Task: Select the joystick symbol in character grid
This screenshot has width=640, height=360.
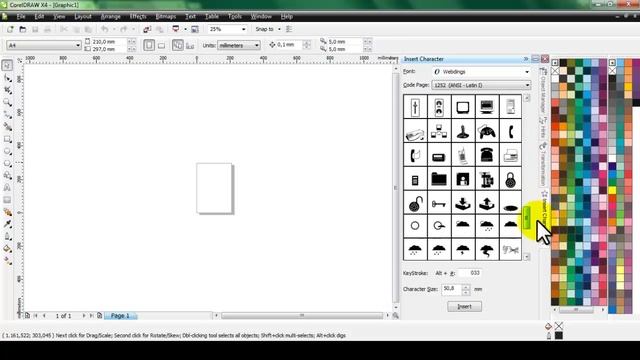Action: [462, 131]
